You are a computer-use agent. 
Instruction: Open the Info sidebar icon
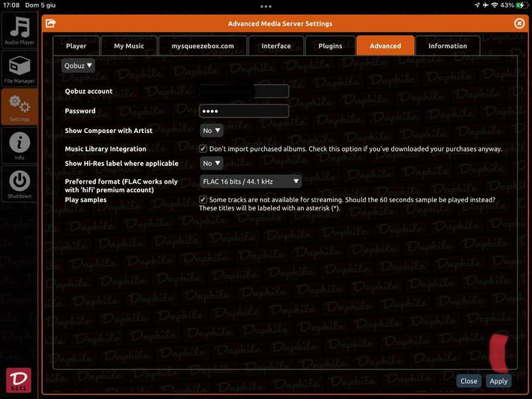coord(19,145)
